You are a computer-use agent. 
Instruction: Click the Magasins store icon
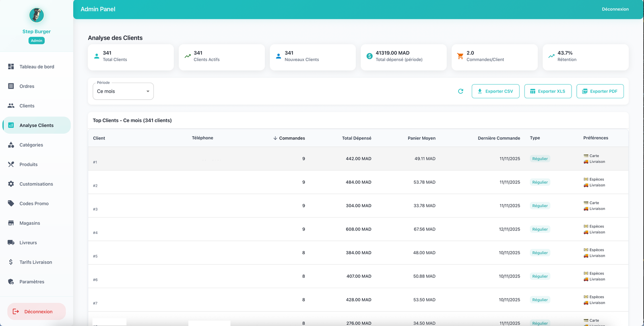(11, 223)
